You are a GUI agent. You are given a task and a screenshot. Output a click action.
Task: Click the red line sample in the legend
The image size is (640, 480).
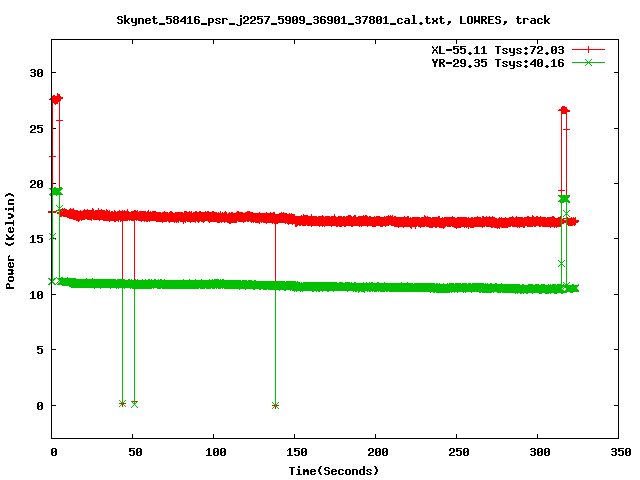point(588,50)
